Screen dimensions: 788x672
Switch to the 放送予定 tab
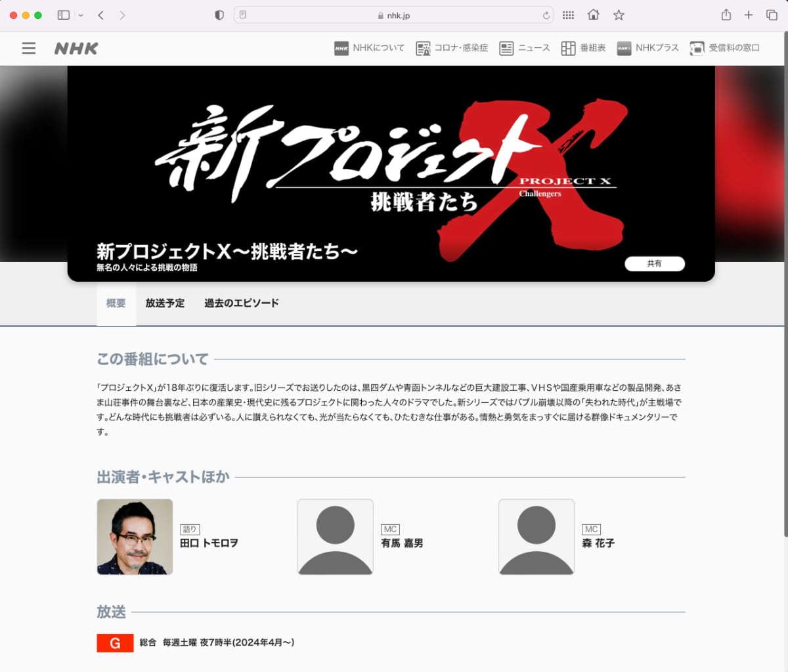tap(165, 303)
